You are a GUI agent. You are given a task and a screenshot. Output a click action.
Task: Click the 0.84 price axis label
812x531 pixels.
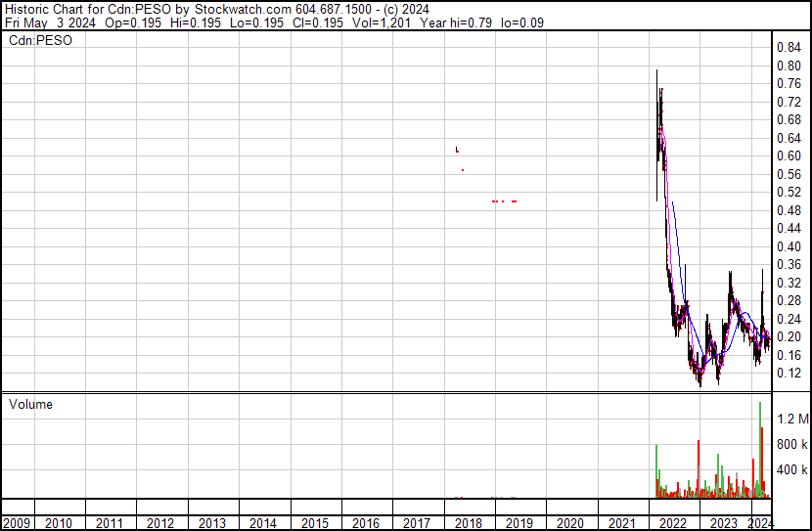789,48
